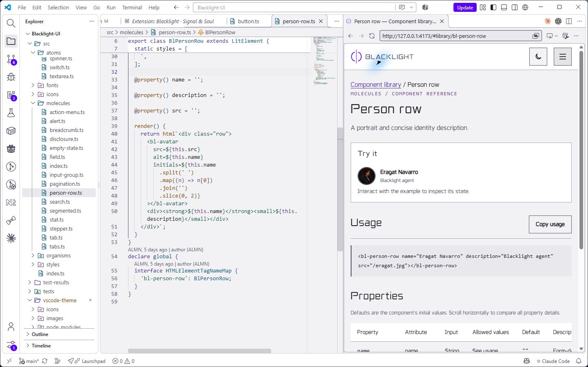
Task: Open the N2 sidebar icon
Action: (x=11, y=202)
